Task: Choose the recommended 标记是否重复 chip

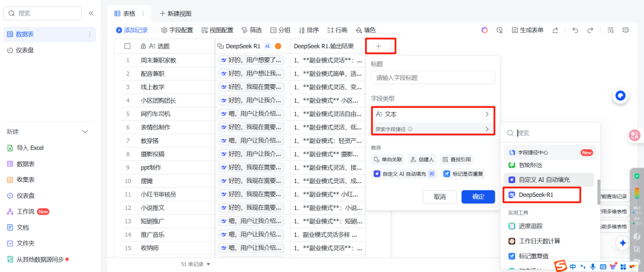Action: [463, 174]
